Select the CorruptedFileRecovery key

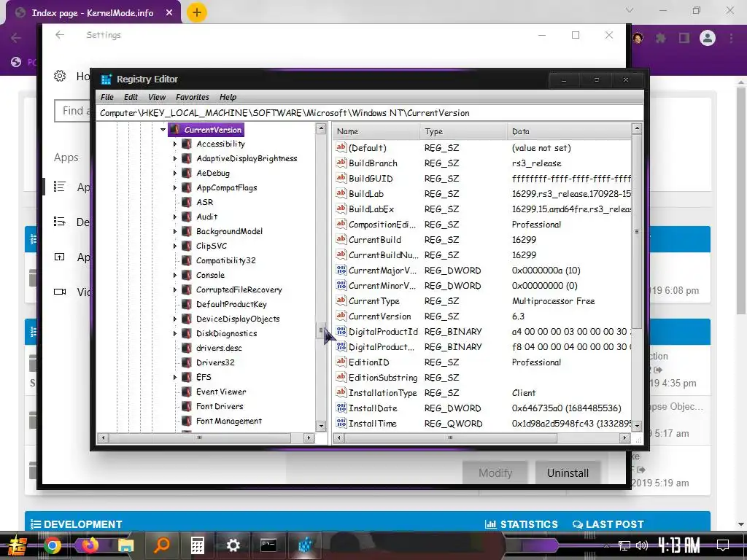point(239,289)
